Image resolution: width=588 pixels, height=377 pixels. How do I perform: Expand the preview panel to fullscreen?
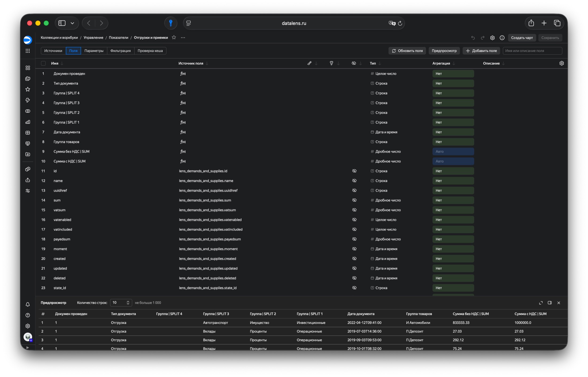[541, 303]
